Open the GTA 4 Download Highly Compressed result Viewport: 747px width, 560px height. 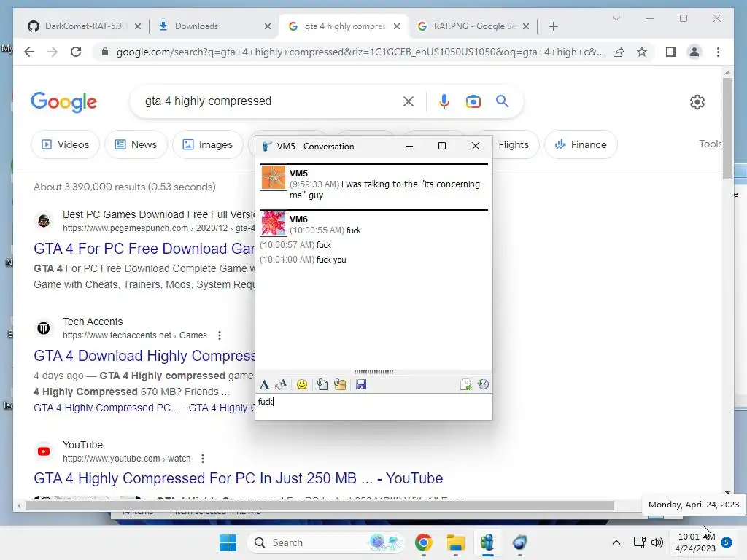144,356
